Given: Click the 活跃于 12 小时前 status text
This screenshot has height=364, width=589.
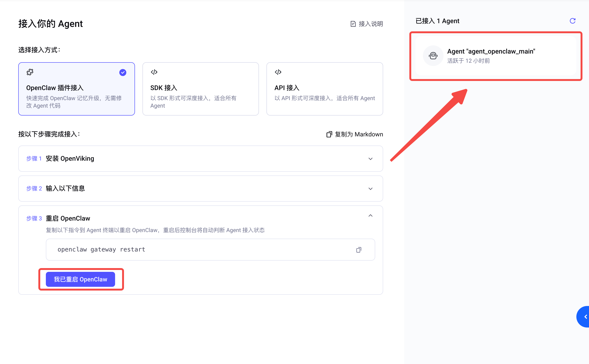Looking at the screenshot, I should coord(468,61).
